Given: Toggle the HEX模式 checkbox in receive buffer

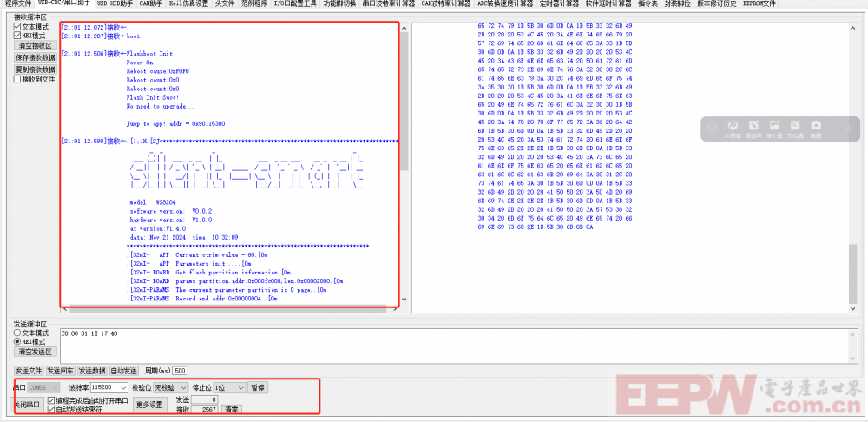Looking at the screenshot, I should click(x=17, y=36).
